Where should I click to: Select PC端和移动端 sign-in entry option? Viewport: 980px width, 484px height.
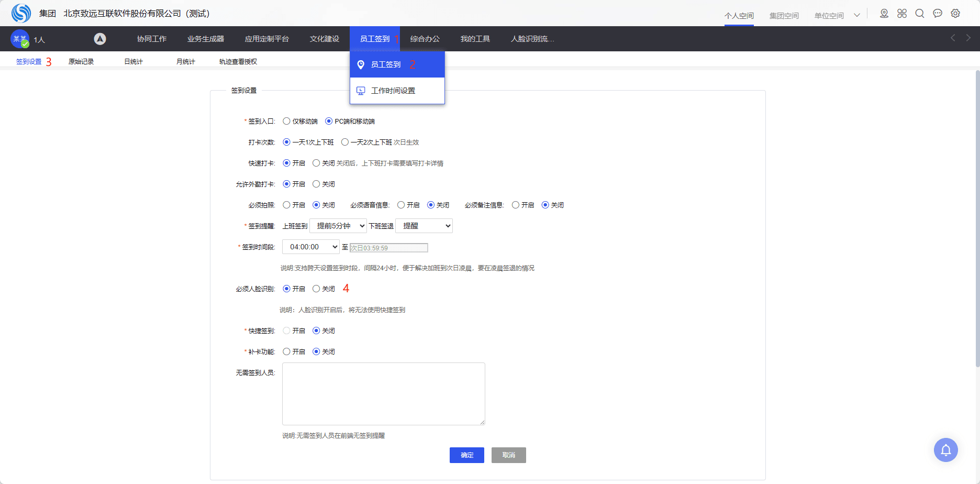329,121
